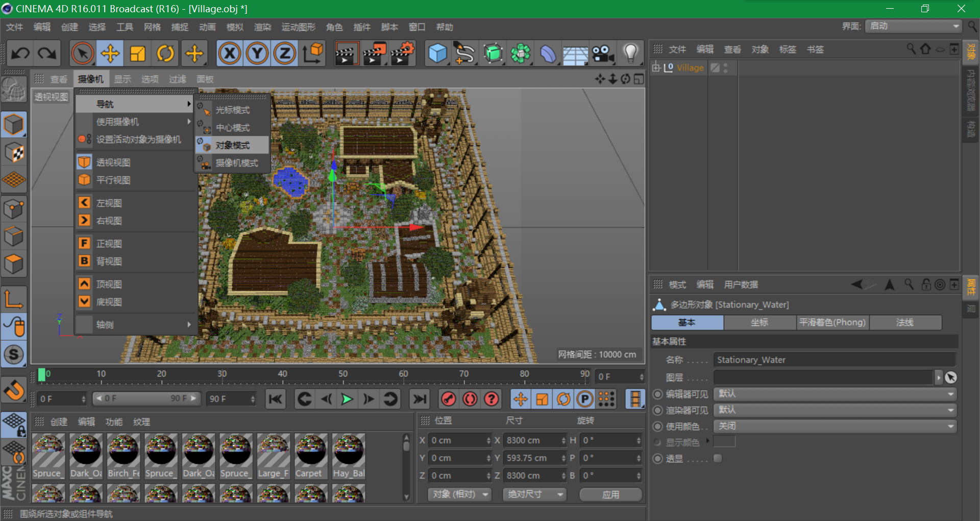Open the 渲染 menu in menu bar
Viewport: 980px width, 521px height.
tap(262, 27)
